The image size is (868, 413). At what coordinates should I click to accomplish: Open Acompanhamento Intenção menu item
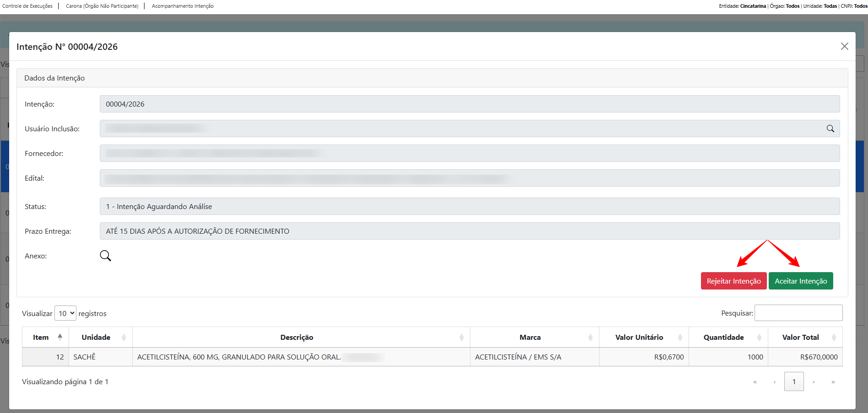(183, 6)
